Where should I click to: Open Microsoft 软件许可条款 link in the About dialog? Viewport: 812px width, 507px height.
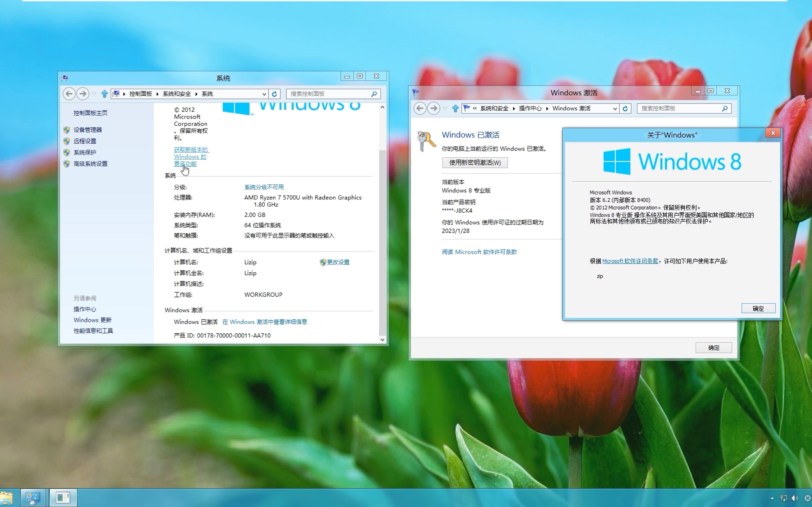click(630, 261)
